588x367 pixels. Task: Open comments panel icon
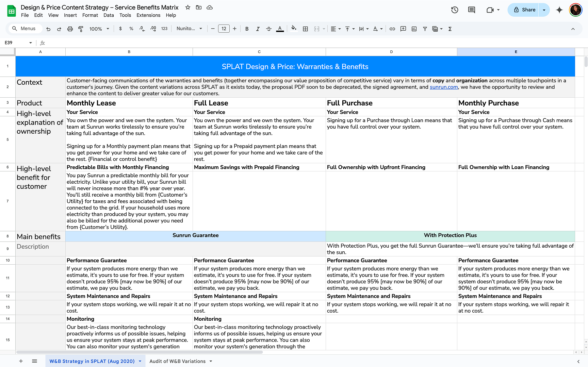coord(472,10)
